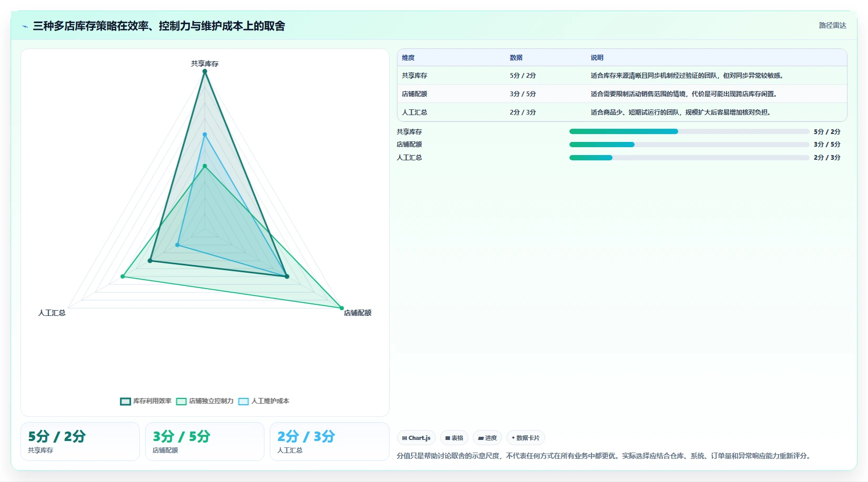Image resolution: width=868 pixels, height=482 pixels.
Task: Click the 维度 column header
Action: [x=409, y=58]
